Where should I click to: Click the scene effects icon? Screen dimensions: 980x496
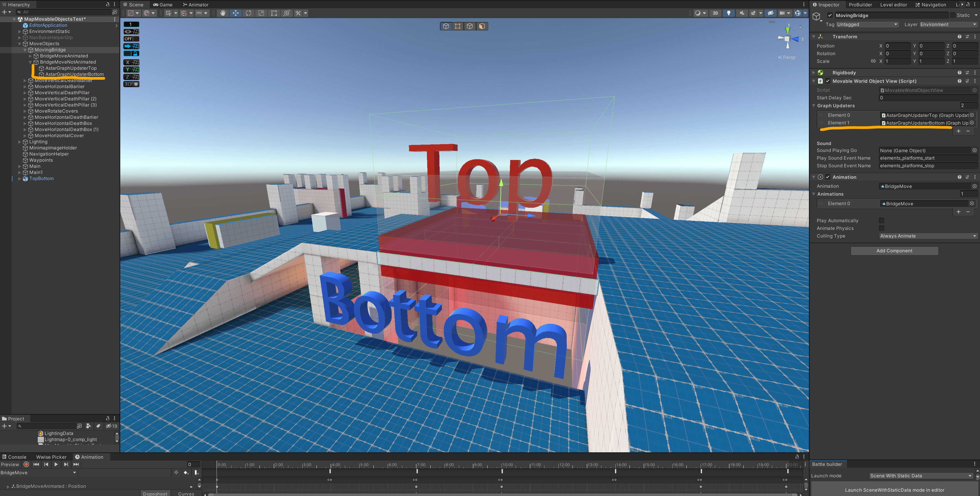[753, 13]
